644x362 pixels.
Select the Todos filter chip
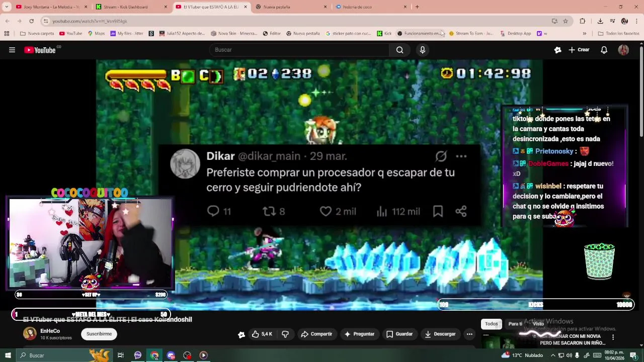click(492, 324)
